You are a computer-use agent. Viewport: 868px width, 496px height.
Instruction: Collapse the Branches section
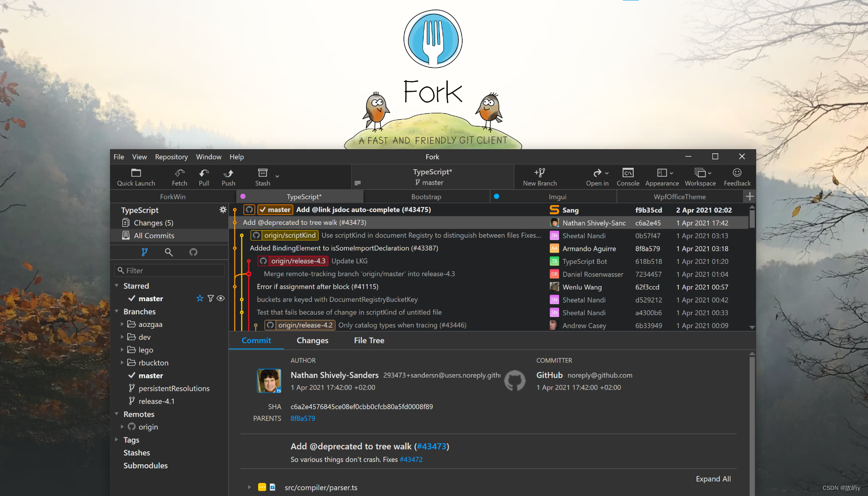coord(116,311)
